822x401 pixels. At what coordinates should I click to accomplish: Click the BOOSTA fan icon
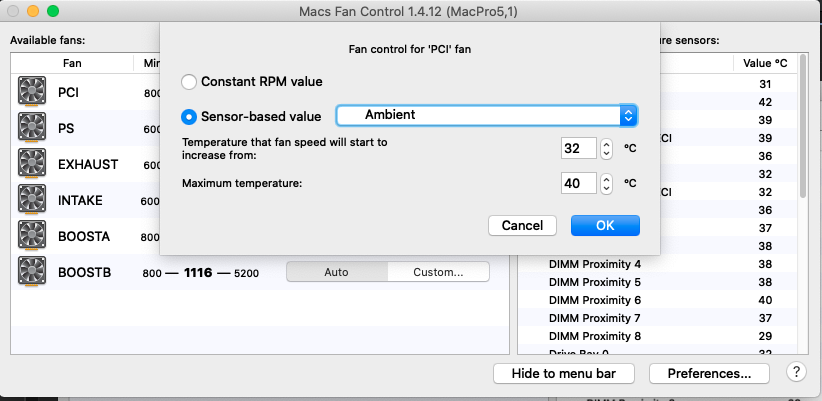pos(32,234)
